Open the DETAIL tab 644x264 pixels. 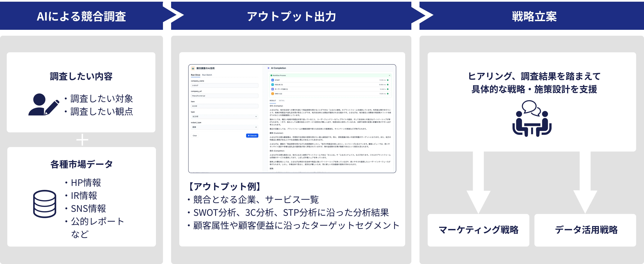[282, 101]
